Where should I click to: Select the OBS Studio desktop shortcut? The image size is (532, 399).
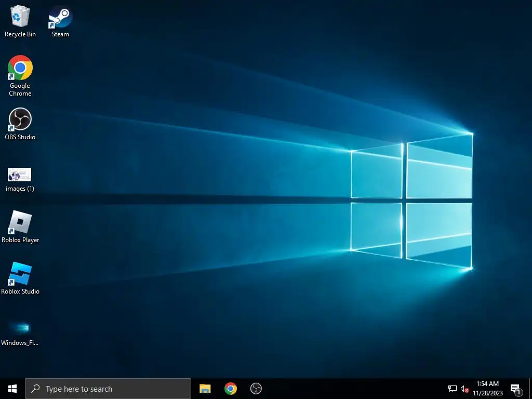coord(20,124)
